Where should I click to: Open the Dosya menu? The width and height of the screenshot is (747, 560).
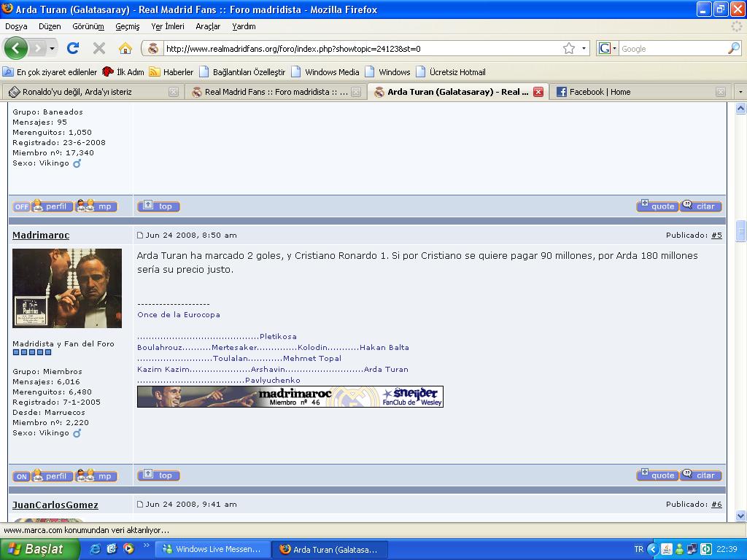tap(16, 26)
